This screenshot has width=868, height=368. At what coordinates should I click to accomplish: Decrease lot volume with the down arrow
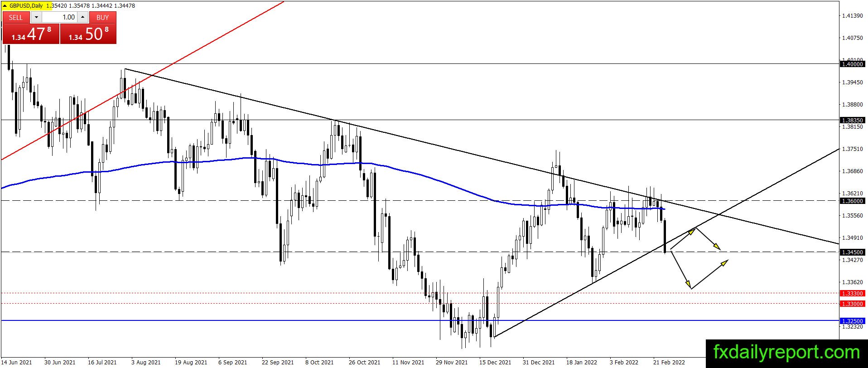click(36, 17)
